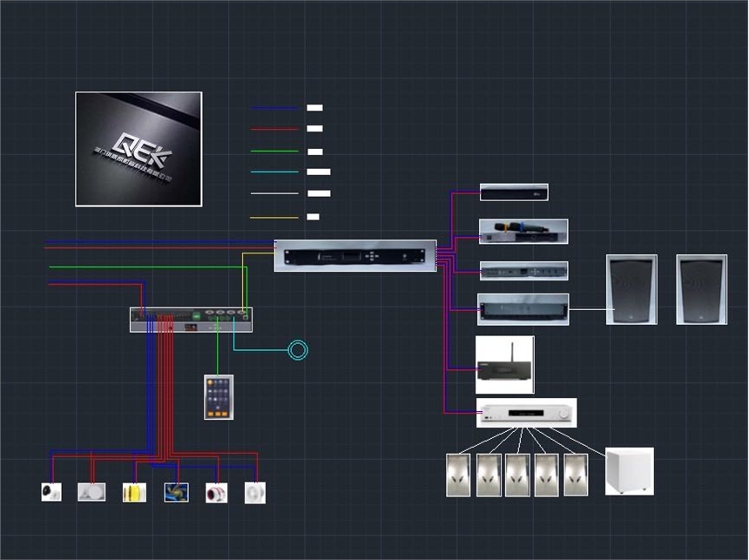Click the wireless microphone receiver device
This screenshot has width=749, height=560.
[x=523, y=232]
